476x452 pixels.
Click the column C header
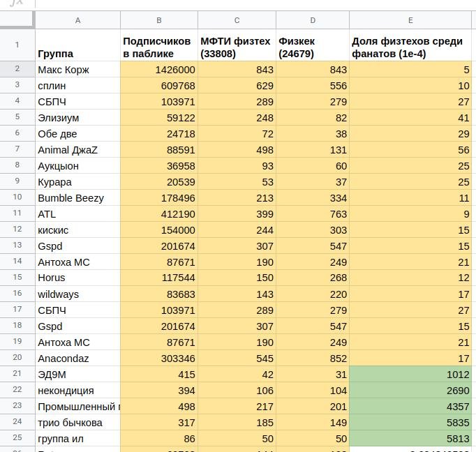coord(237,20)
